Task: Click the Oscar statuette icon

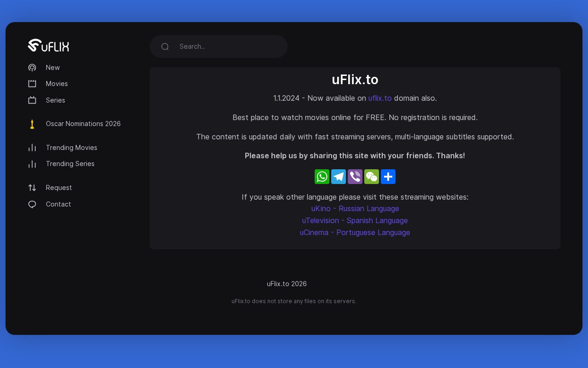Action: point(32,124)
